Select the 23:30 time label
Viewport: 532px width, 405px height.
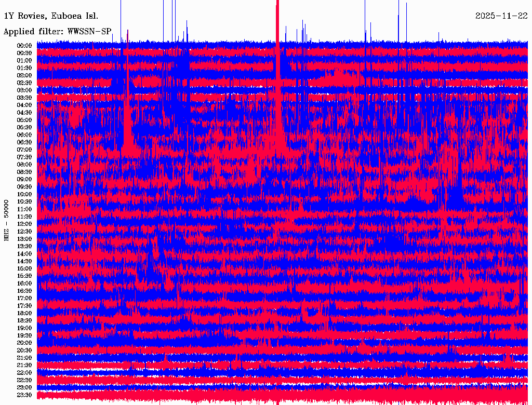coord(24,395)
